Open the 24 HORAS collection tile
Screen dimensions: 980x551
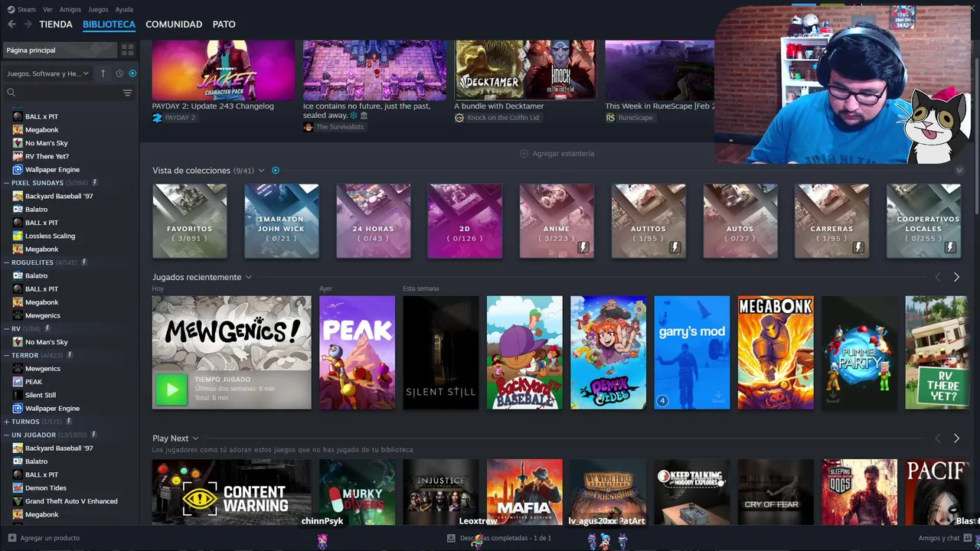click(373, 221)
